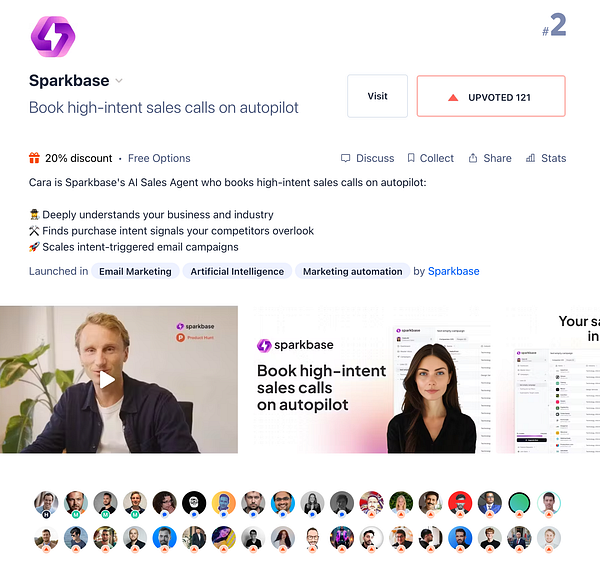Select the Email Marketing tag
The image size is (600, 567).
tap(135, 271)
